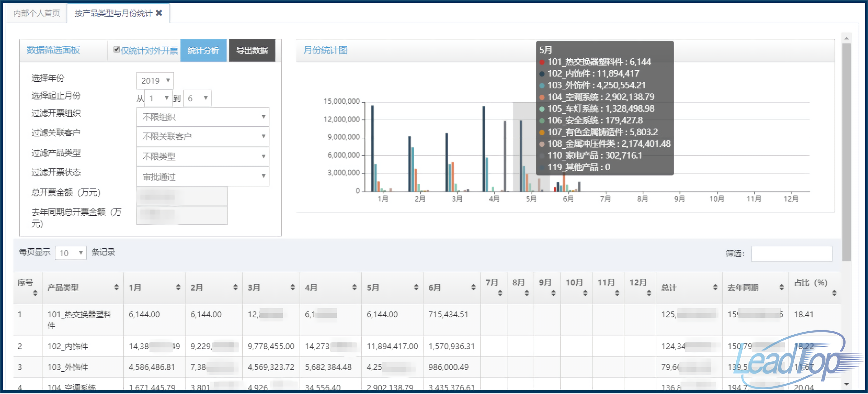Sort table by 12月 column
Screen dimensions: 868x394
pyautogui.click(x=649, y=293)
